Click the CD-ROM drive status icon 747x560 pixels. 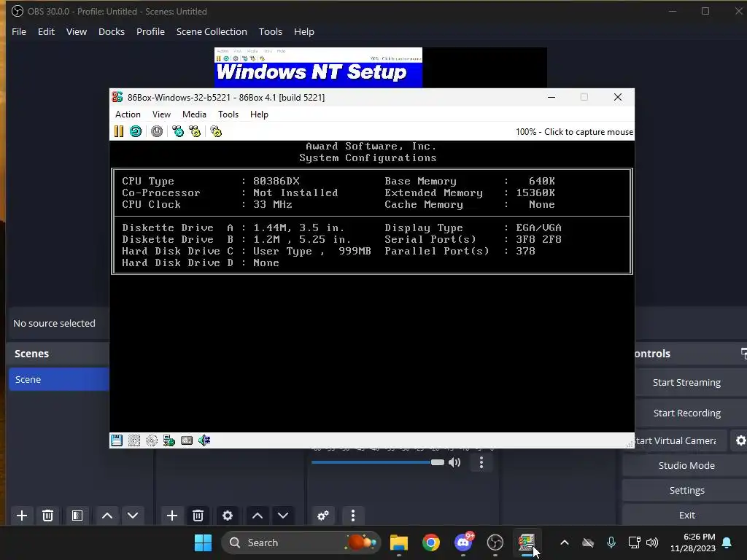[x=152, y=440]
